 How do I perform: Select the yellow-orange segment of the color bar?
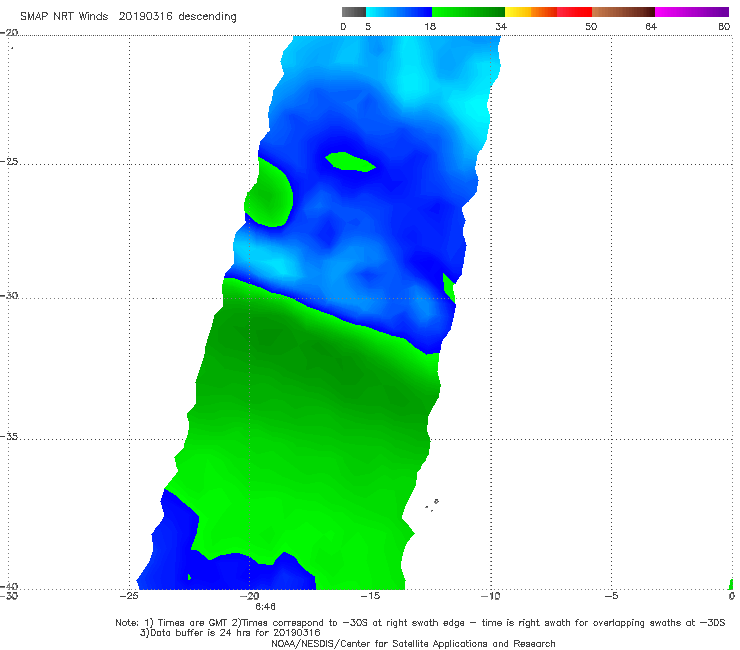tap(531, 12)
